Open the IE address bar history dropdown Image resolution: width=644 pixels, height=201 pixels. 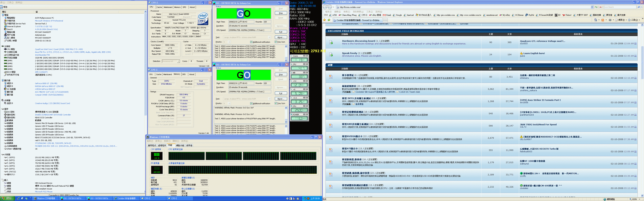[x=592, y=7]
